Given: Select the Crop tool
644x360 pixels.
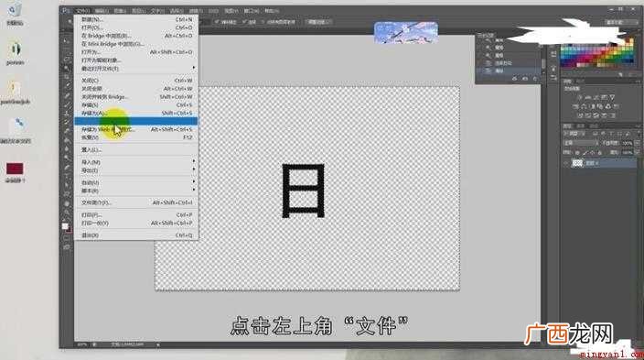Looking at the screenshot, I should (x=67, y=77).
